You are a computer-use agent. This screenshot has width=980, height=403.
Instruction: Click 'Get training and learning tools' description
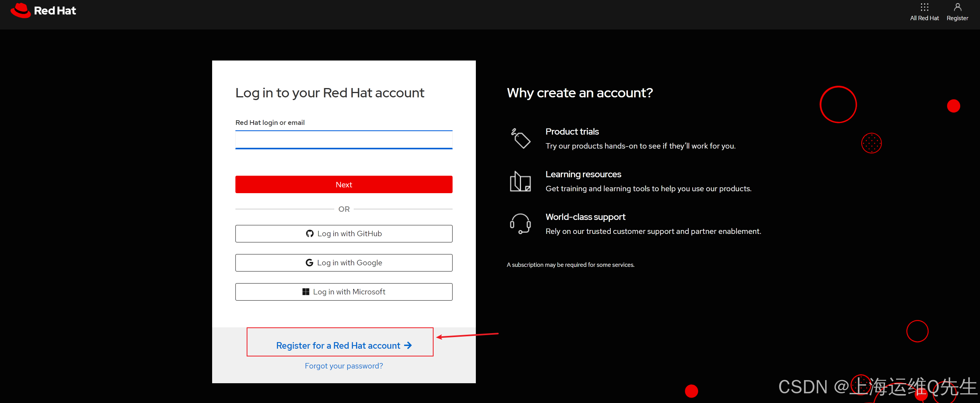point(648,189)
